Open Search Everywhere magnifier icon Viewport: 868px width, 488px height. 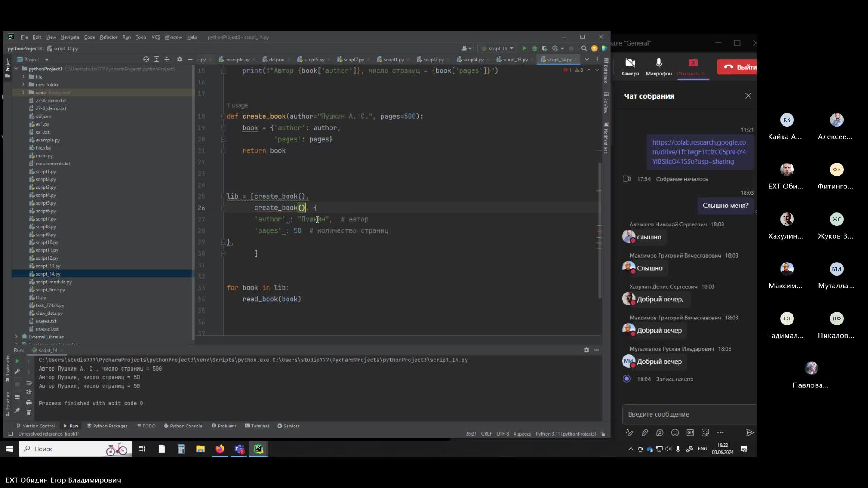[584, 48]
